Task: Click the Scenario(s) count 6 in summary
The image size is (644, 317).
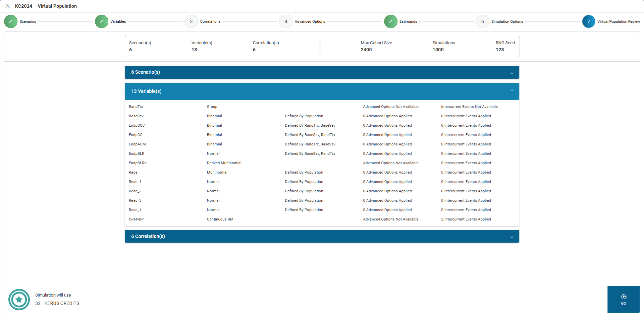Action: coord(130,50)
